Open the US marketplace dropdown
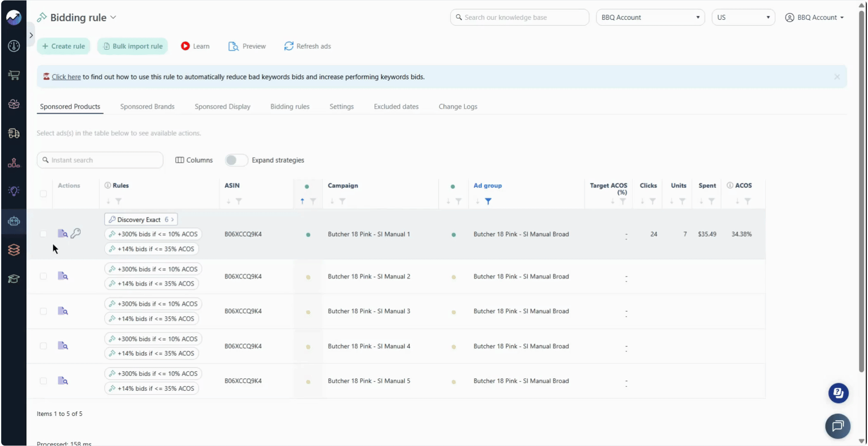This screenshot has height=446, width=868. click(743, 17)
